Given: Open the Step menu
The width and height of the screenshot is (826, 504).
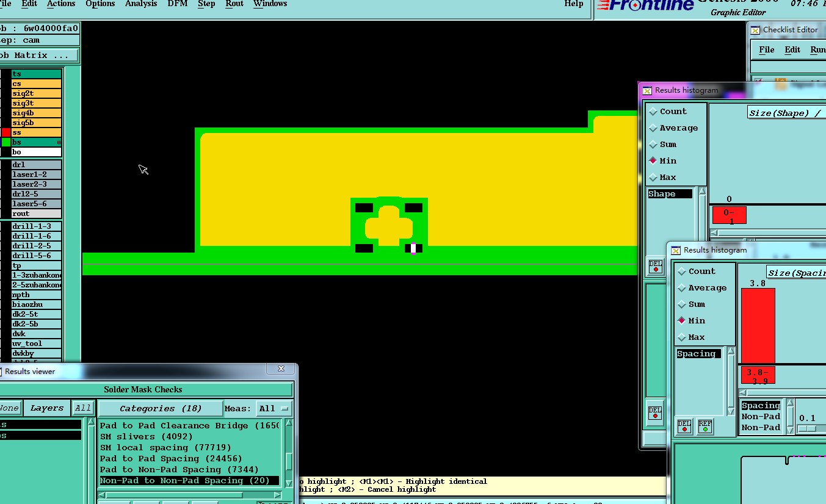Looking at the screenshot, I should click(206, 4).
